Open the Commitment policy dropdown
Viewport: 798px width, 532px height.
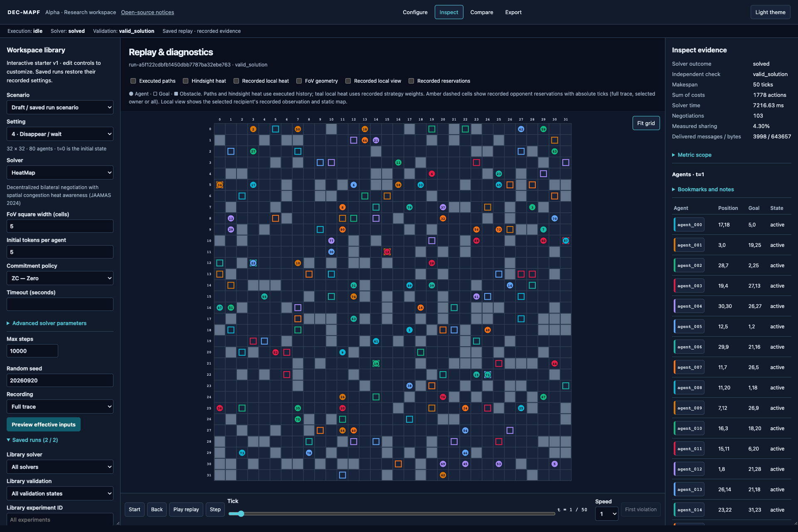pyautogui.click(x=60, y=278)
